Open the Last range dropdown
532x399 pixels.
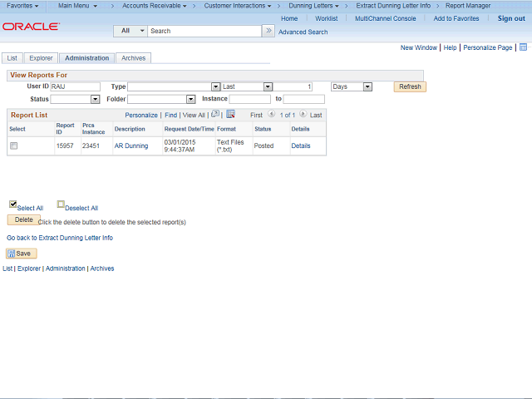pos(268,86)
